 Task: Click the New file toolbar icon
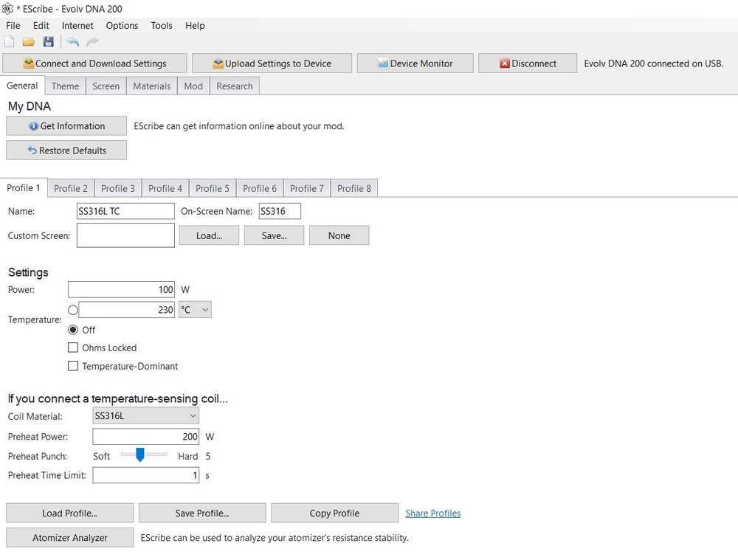9,43
